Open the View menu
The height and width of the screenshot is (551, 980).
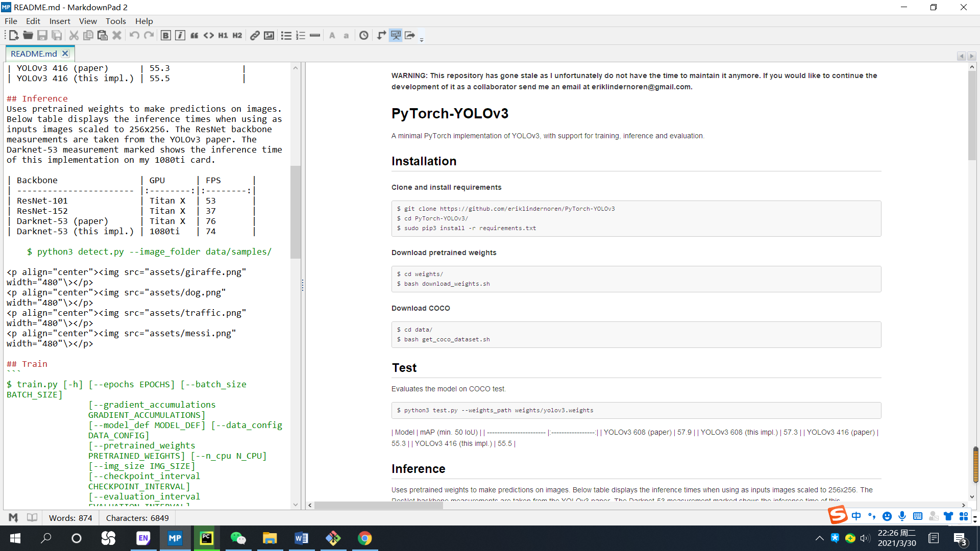[x=88, y=21]
